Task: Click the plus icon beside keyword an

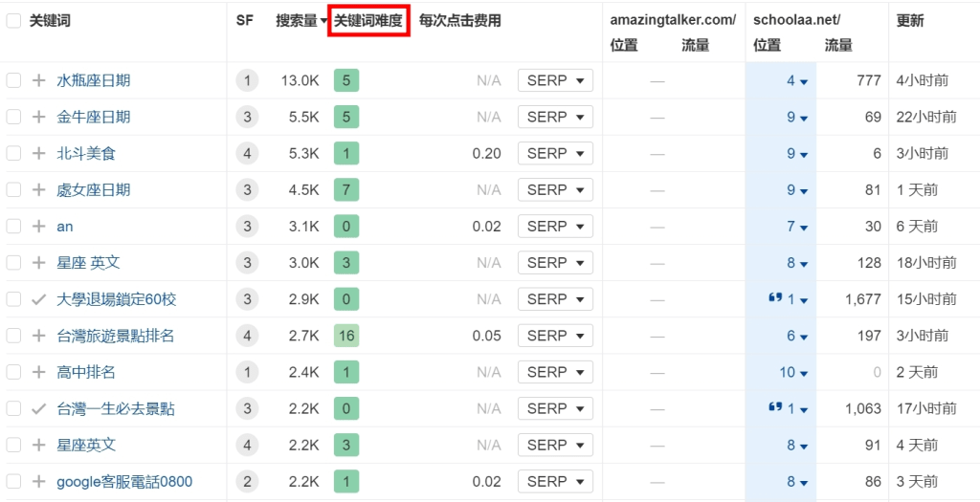Action: 38,226
